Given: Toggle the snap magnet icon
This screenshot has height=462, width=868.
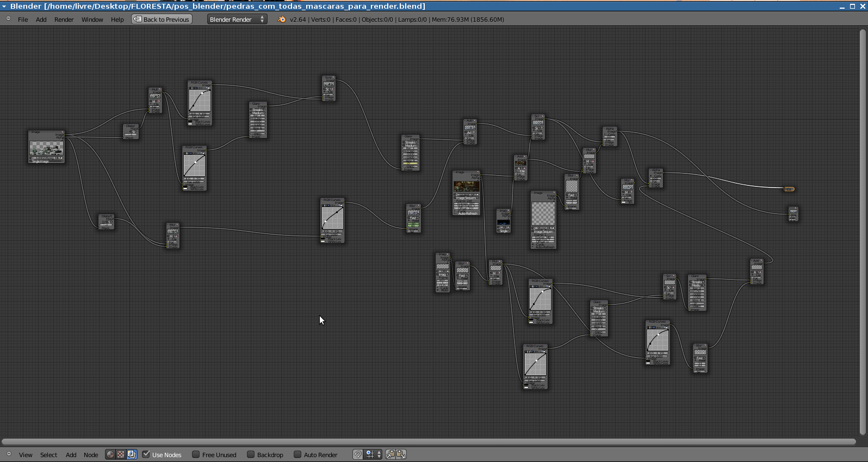Looking at the screenshot, I should click(357, 454).
